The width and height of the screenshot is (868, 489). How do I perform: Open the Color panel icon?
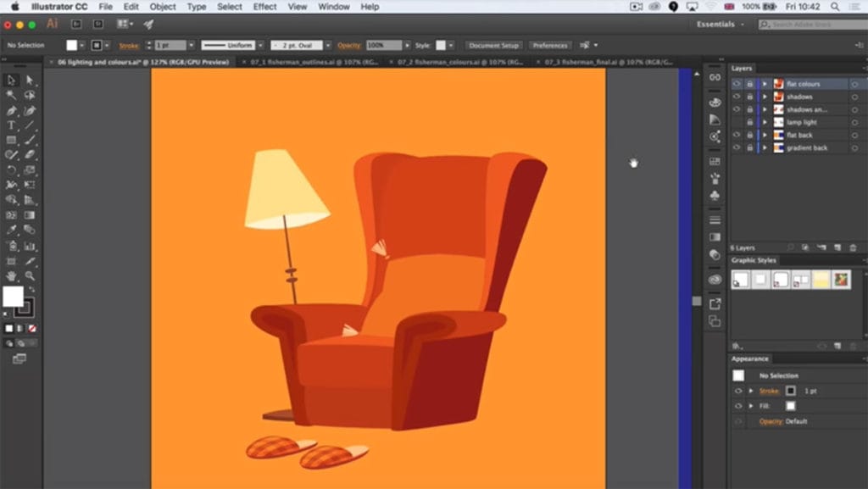tap(715, 103)
